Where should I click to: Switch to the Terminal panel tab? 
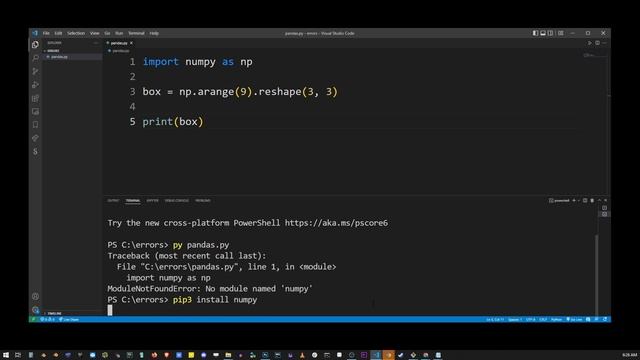pyautogui.click(x=133, y=200)
